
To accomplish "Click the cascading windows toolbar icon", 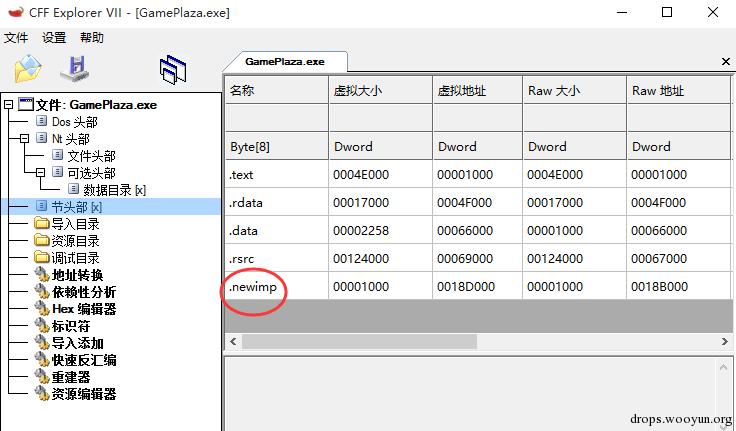I will click(173, 69).
